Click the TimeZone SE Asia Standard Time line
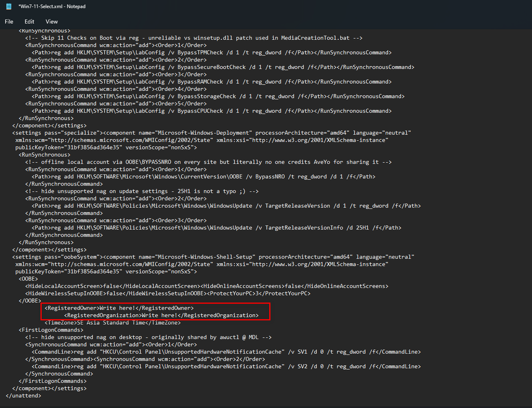This screenshot has width=532, height=408. [x=113, y=322]
